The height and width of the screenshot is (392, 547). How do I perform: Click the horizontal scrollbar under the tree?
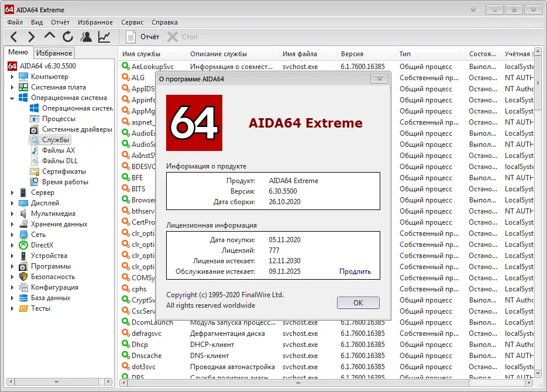(60, 381)
